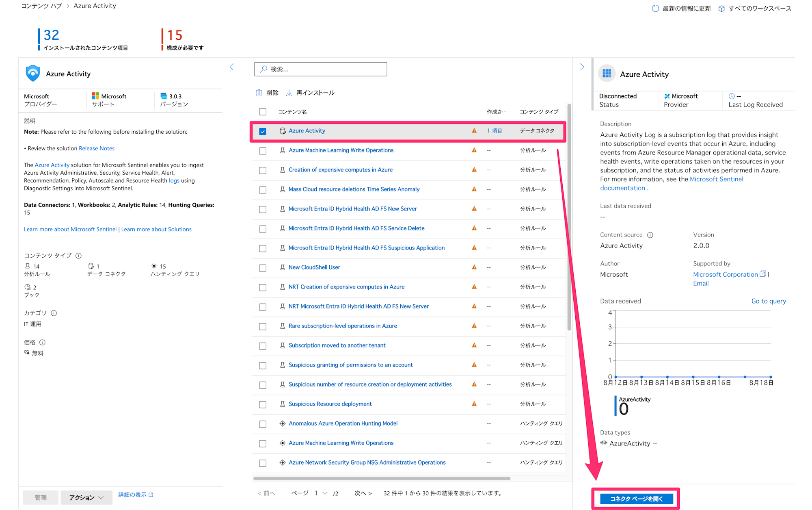Click info icon next to 価格

(42, 343)
